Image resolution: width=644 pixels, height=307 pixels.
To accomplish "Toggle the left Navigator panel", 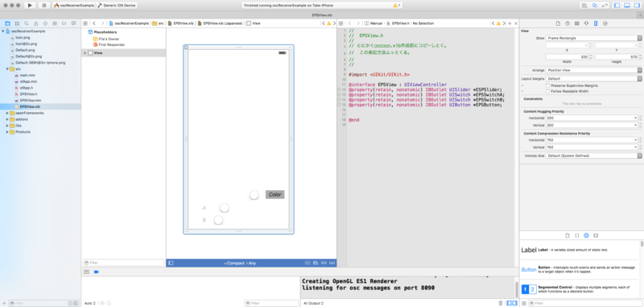I will point(617,6).
